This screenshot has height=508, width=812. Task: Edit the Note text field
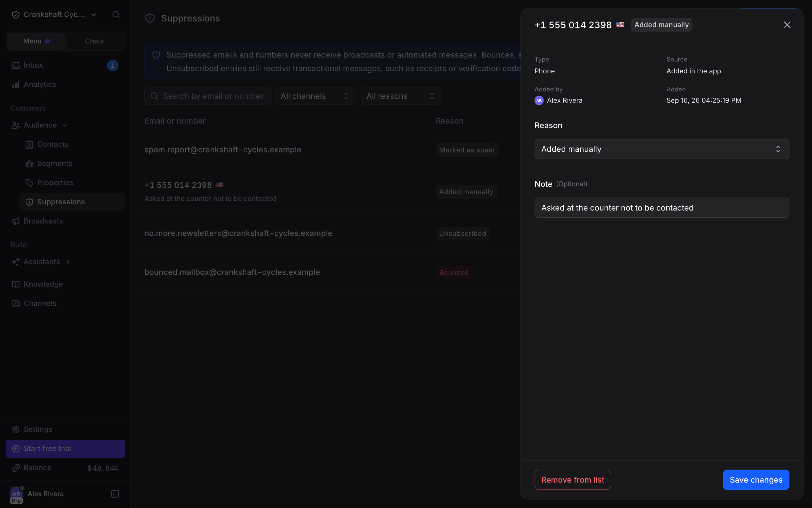(x=662, y=208)
